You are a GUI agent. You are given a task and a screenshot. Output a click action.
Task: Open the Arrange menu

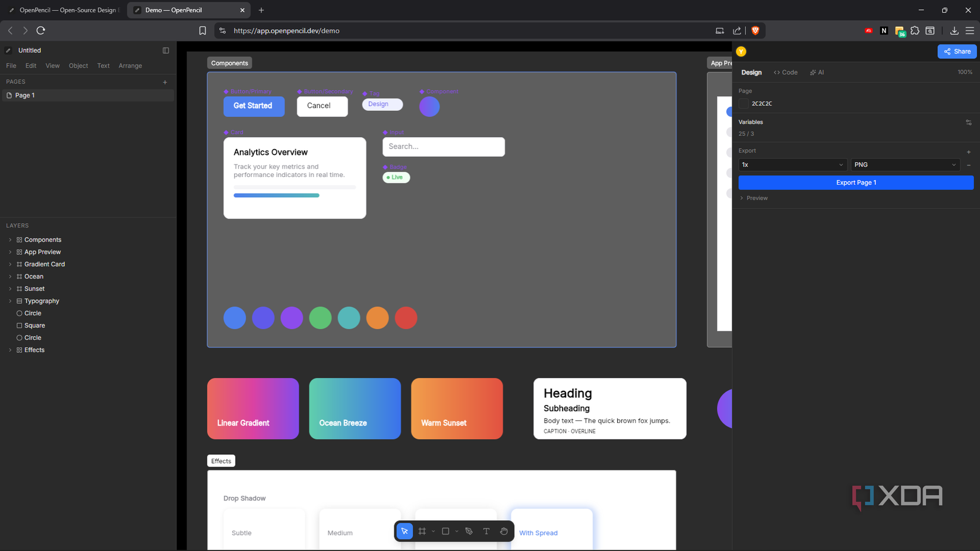click(x=130, y=66)
